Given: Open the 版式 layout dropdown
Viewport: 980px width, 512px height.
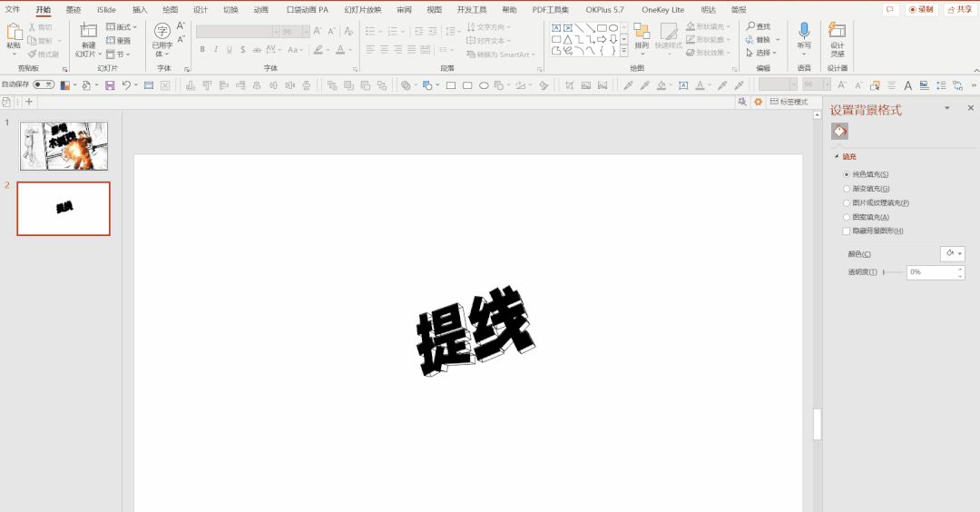Looking at the screenshot, I should coord(122,27).
